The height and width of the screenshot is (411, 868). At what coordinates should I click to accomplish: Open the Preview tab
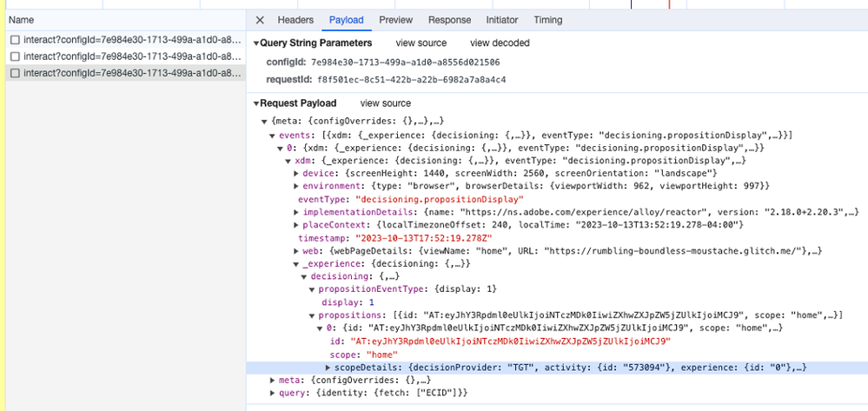coord(395,20)
